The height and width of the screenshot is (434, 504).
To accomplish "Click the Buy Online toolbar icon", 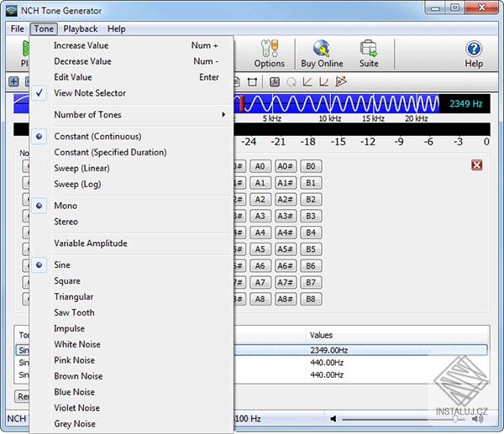I will [x=322, y=54].
